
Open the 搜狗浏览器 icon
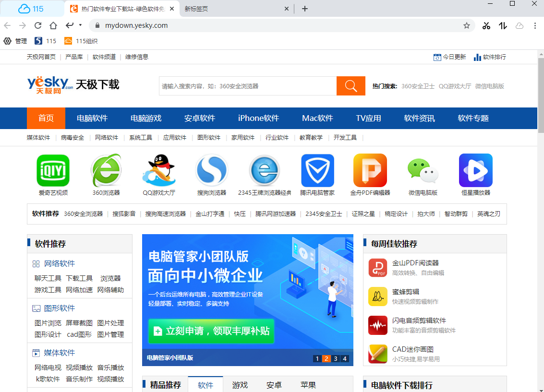(x=212, y=170)
